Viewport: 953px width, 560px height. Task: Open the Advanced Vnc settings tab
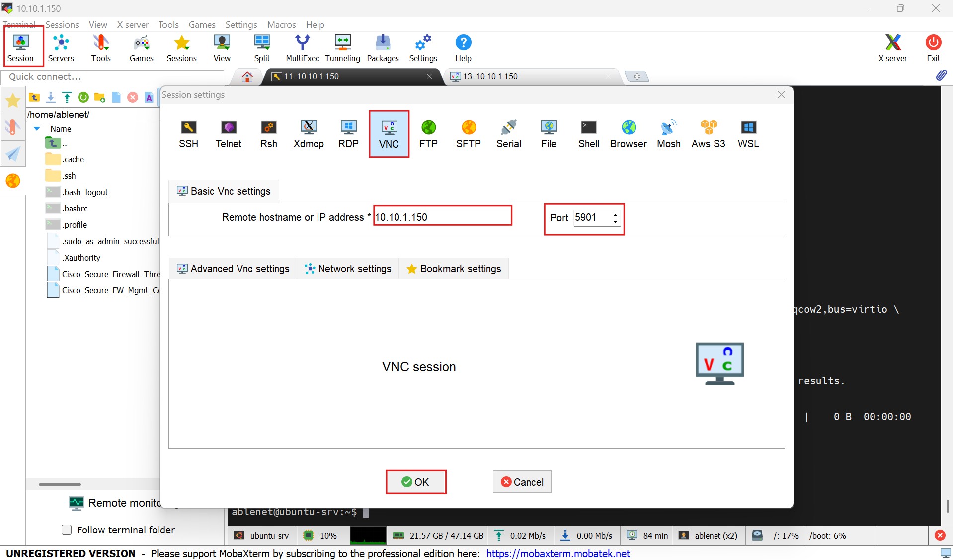point(233,269)
